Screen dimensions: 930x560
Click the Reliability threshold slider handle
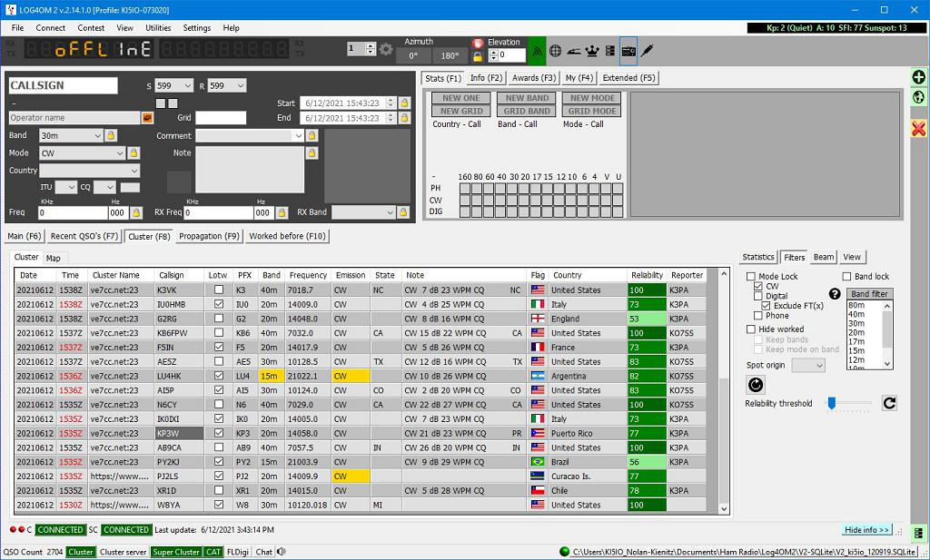pos(832,404)
